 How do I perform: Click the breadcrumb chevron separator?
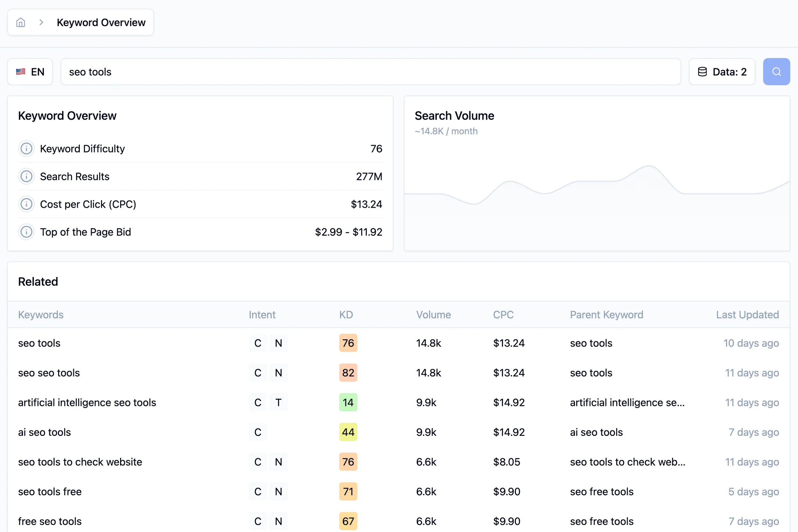(x=41, y=22)
